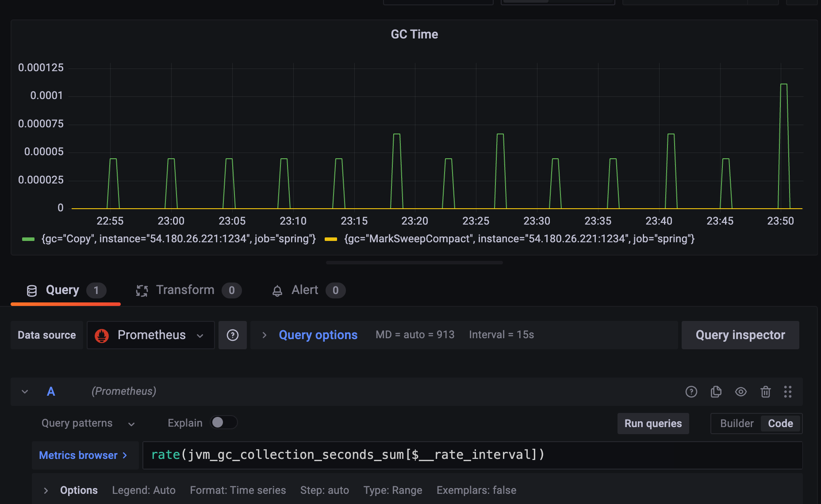Open the Query patterns dropdown
Viewport: 821px width, 504px height.
coord(88,424)
